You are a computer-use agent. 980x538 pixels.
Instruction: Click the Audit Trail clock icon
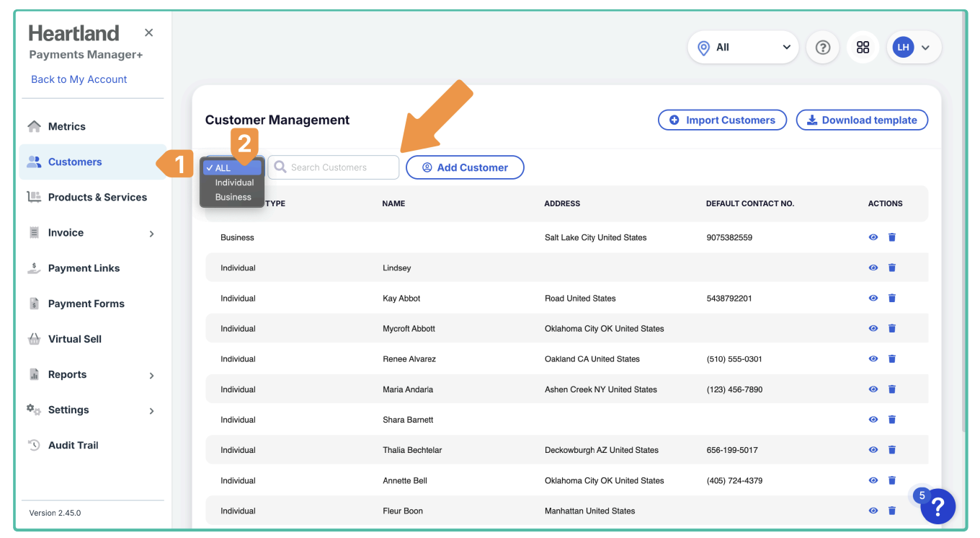point(34,446)
